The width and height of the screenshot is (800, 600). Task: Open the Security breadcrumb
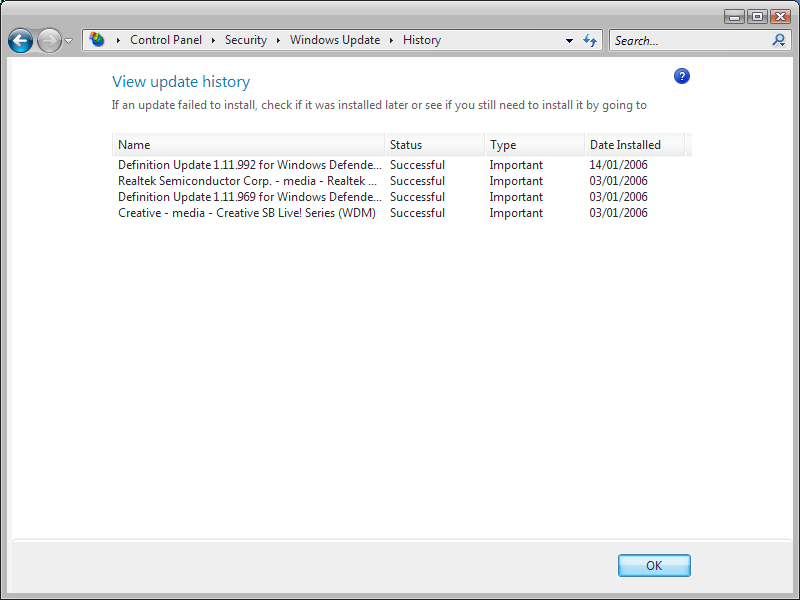246,40
